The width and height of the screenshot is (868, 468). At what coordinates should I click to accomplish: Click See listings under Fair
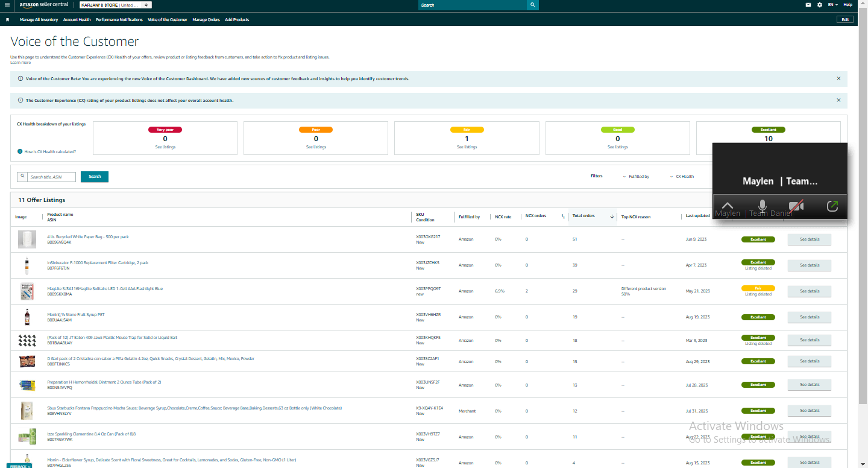(467, 147)
